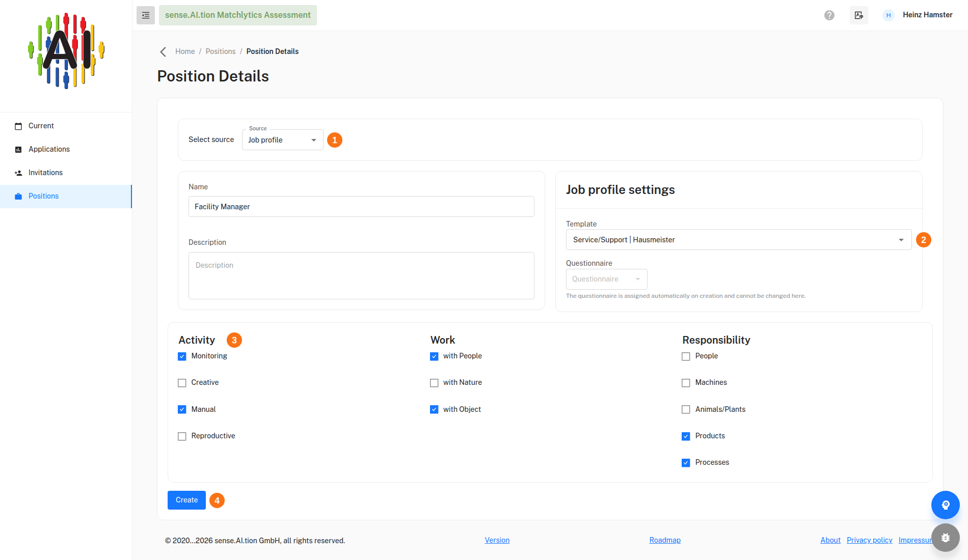968x560 pixels.
Task: Follow the Home breadcrumb link
Action: click(x=185, y=51)
